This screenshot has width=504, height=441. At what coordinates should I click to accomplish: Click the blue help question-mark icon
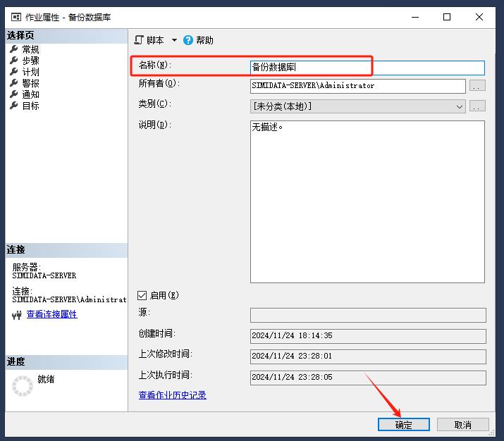tap(188, 40)
